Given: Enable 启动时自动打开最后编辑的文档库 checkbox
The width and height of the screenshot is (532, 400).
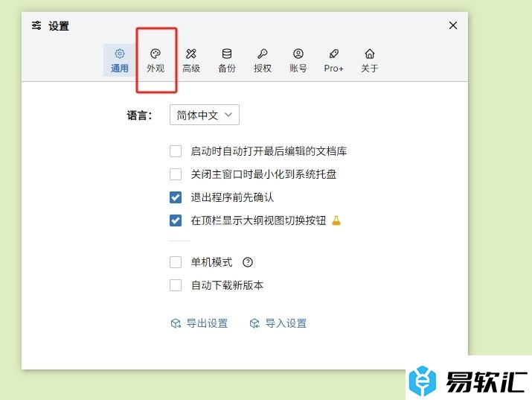Looking at the screenshot, I should [x=176, y=151].
